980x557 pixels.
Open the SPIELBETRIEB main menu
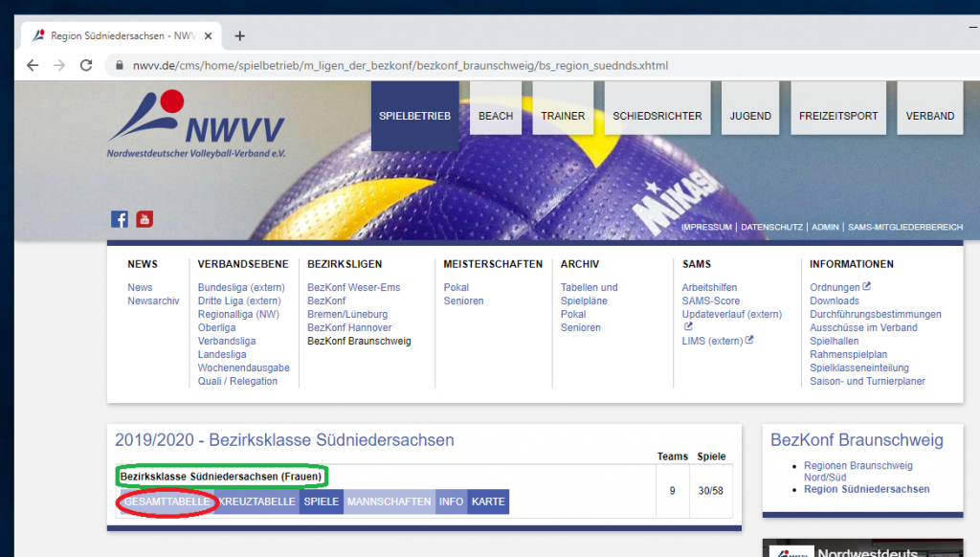click(415, 116)
